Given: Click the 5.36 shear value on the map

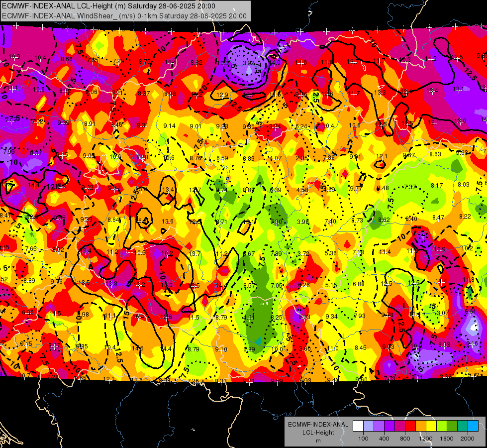Looking at the screenshot, I should tap(330, 253).
